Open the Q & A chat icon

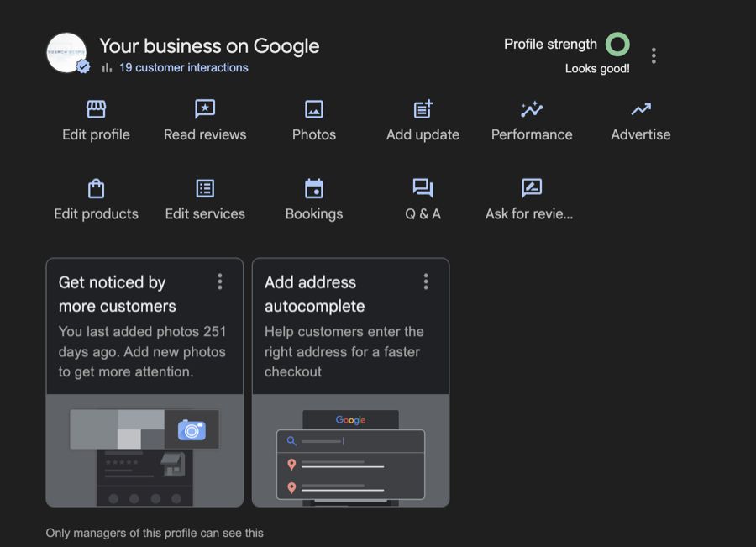click(x=423, y=188)
